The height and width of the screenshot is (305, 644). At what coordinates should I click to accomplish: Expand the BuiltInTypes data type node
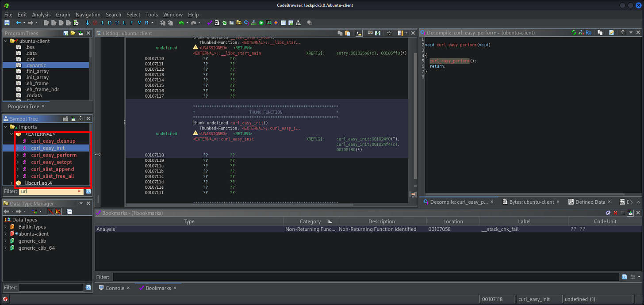[6, 227]
